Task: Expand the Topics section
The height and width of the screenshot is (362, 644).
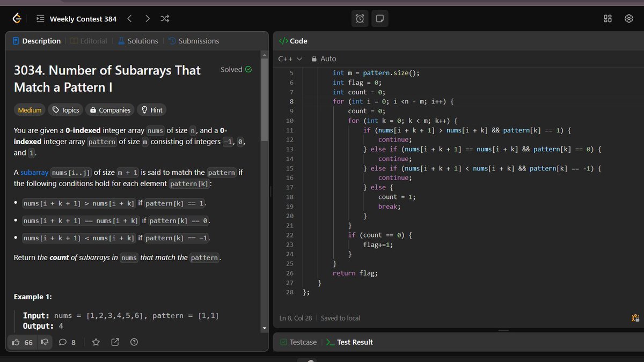Action: coord(65,110)
